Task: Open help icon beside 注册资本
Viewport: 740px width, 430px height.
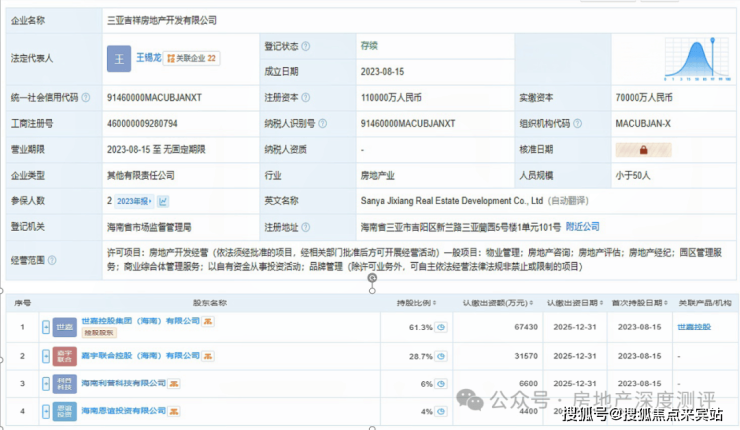Action: pos(306,97)
